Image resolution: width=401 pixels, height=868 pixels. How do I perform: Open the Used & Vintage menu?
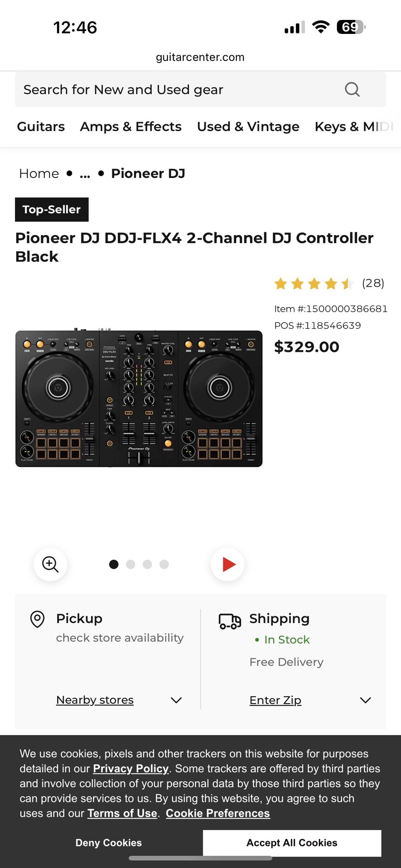coord(248,127)
